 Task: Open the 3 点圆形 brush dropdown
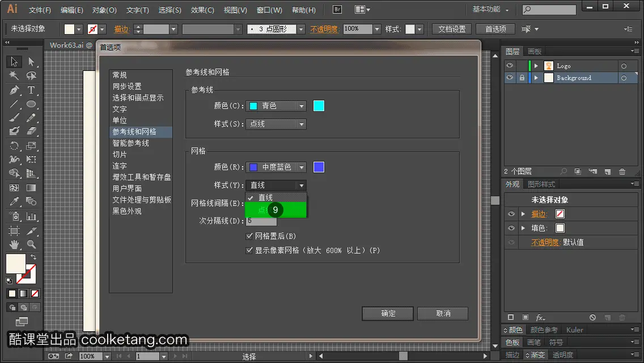tap(301, 29)
